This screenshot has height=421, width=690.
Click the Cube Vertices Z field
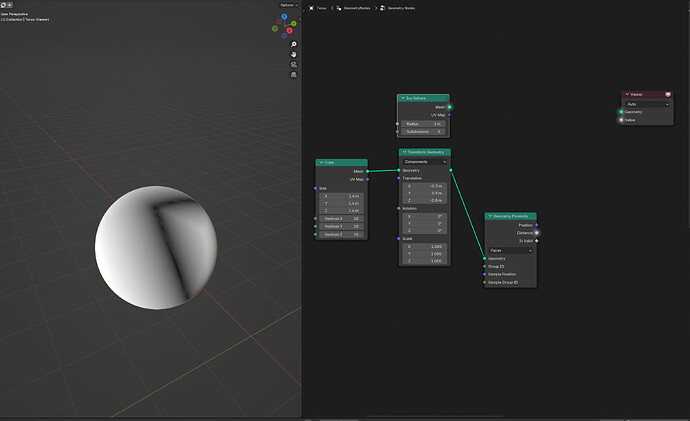tap(341, 234)
